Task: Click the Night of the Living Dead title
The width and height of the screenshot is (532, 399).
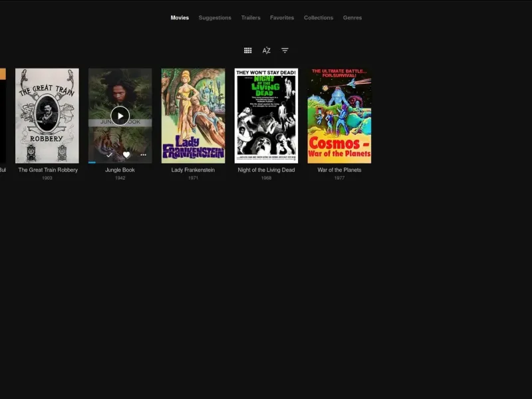Action: (267, 170)
